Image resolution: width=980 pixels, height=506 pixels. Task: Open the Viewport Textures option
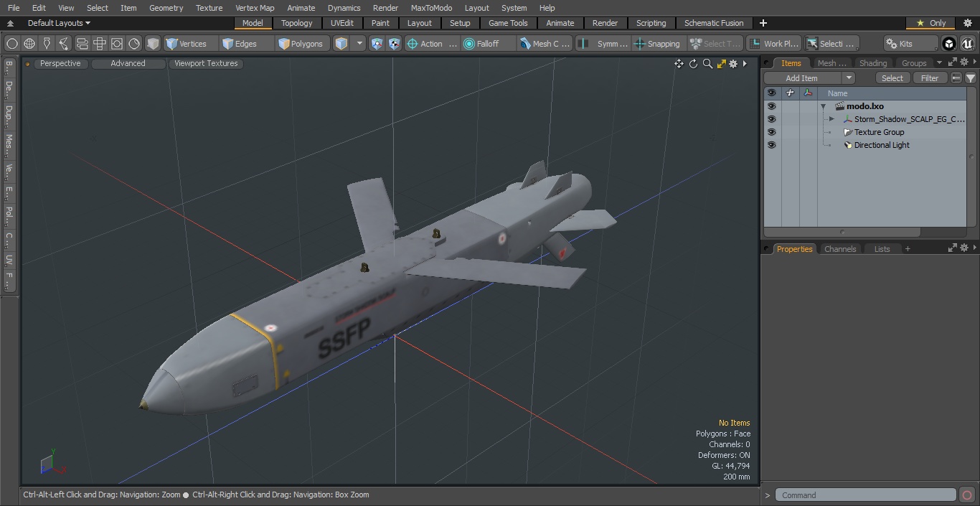point(206,63)
